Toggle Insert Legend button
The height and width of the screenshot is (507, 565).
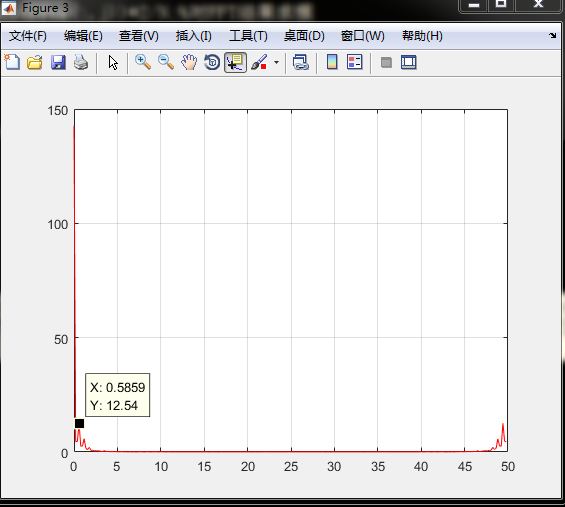(x=355, y=62)
